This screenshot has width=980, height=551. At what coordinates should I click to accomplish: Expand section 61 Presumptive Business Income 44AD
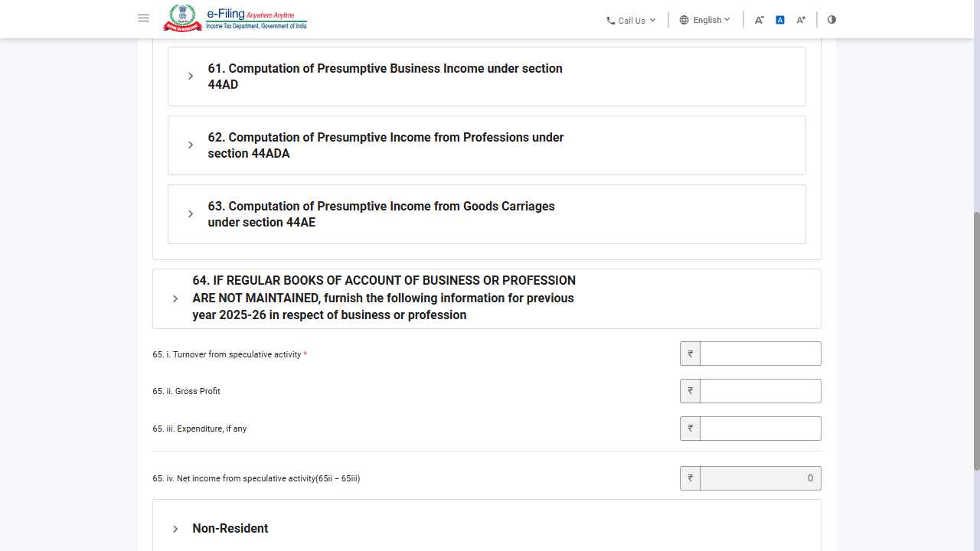tap(487, 77)
